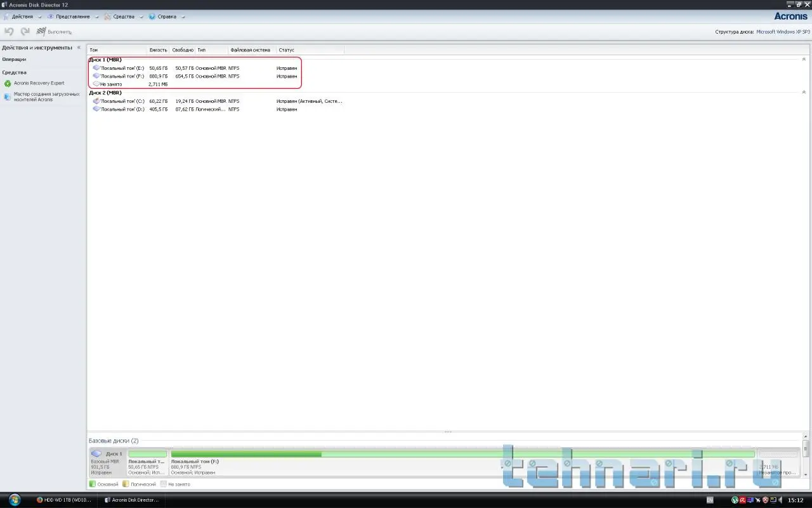Sort the list by Свободно column
Image resolution: width=812 pixels, height=508 pixels.
click(183, 50)
